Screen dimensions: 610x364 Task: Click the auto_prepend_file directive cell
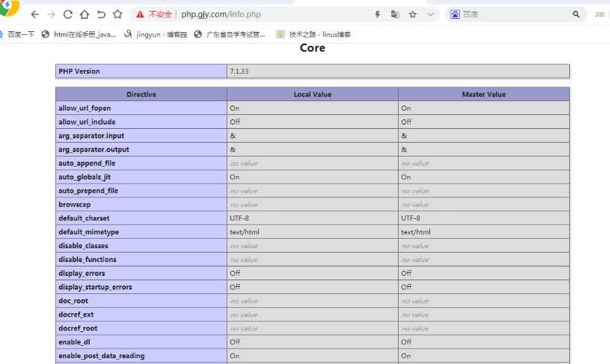[141, 191]
